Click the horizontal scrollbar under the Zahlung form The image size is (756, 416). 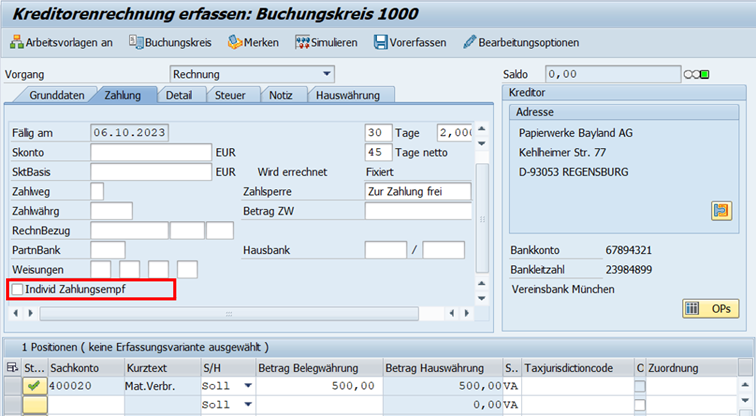coord(230,313)
